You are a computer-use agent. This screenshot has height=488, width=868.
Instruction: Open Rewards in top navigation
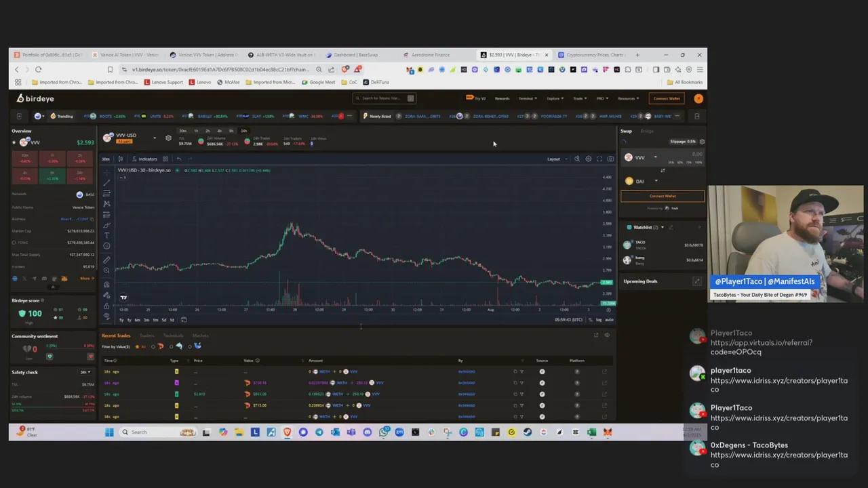click(502, 98)
